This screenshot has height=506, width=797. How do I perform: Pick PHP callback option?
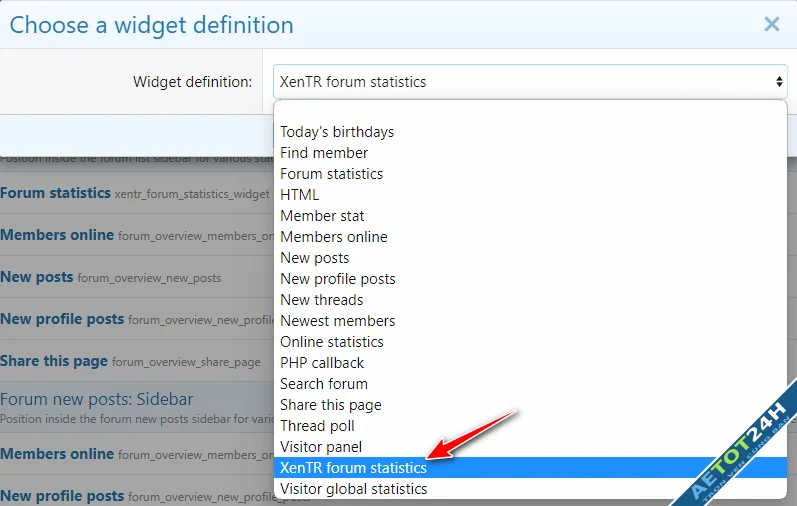322,363
